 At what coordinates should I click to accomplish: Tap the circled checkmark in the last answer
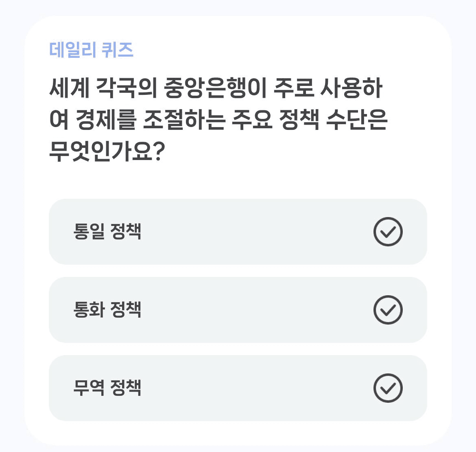pyautogui.click(x=388, y=388)
